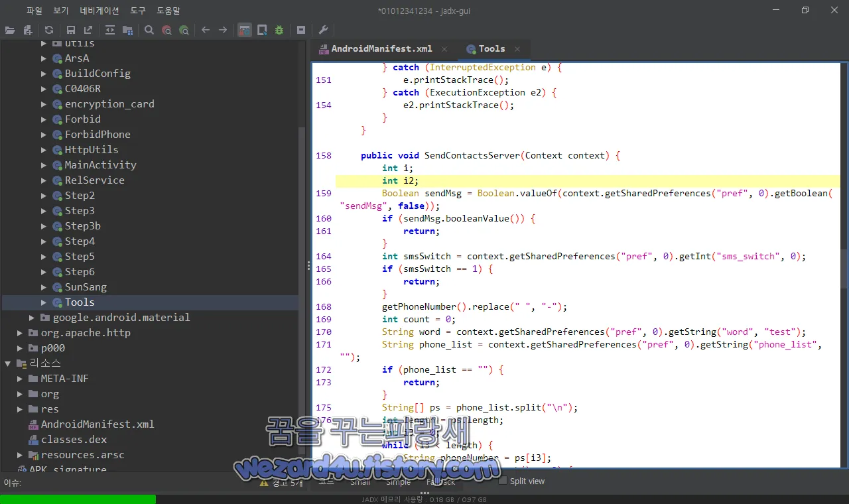Open the log viewer icon
This screenshot has width=849, height=504.
coord(301,30)
